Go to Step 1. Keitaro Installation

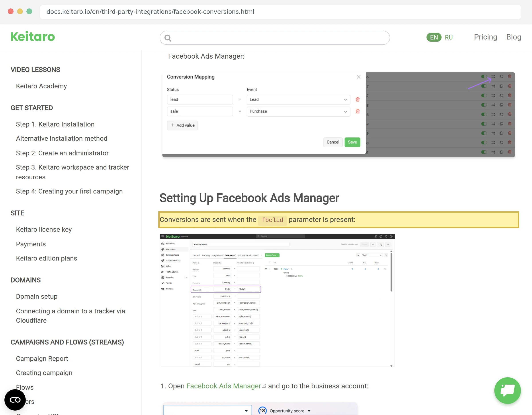pyautogui.click(x=55, y=124)
